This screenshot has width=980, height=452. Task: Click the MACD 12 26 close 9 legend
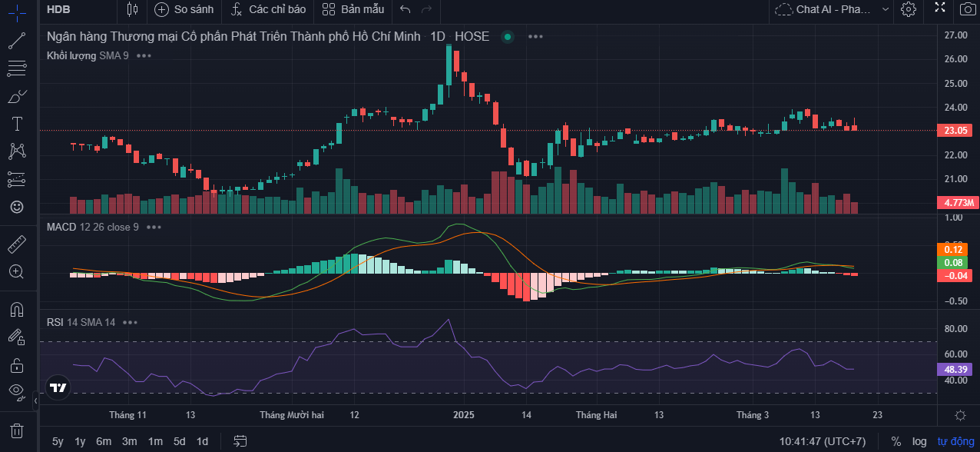(x=92, y=227)
